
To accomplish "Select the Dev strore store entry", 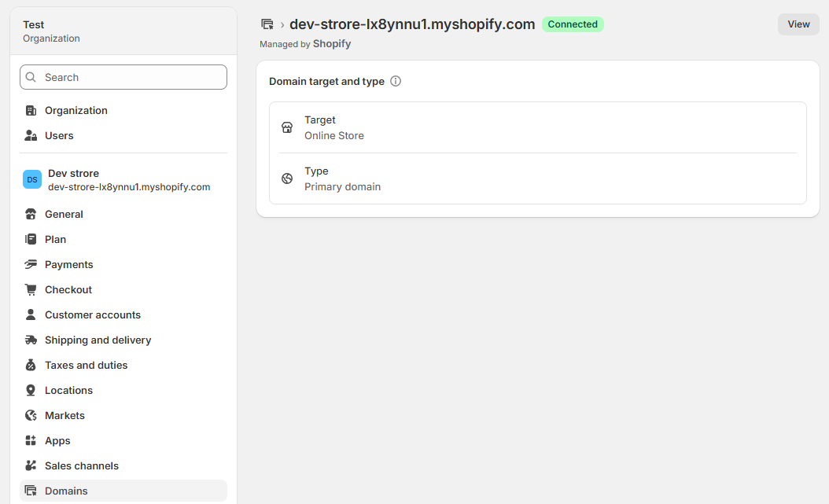I will pos(123,179).
